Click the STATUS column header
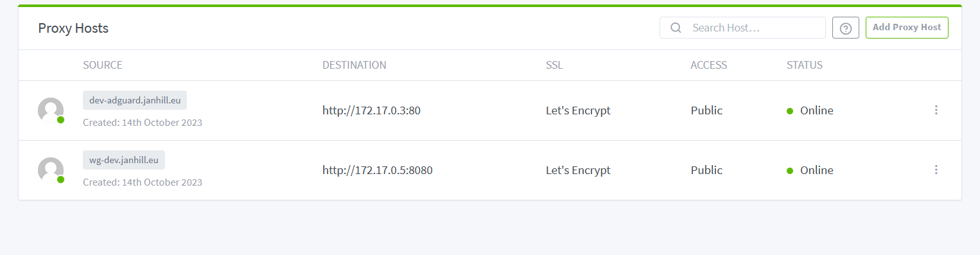The width and height of the screenshot is (980, 255). 805,65
